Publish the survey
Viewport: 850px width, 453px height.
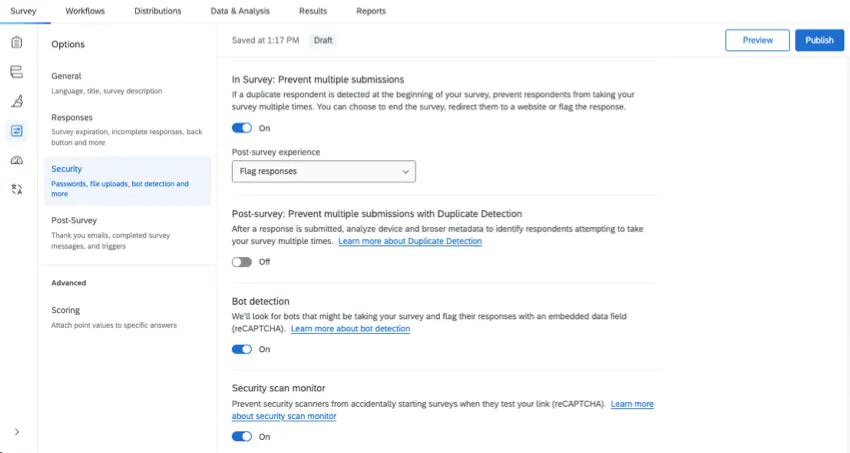pyautogui.click(x=819, y=40)
